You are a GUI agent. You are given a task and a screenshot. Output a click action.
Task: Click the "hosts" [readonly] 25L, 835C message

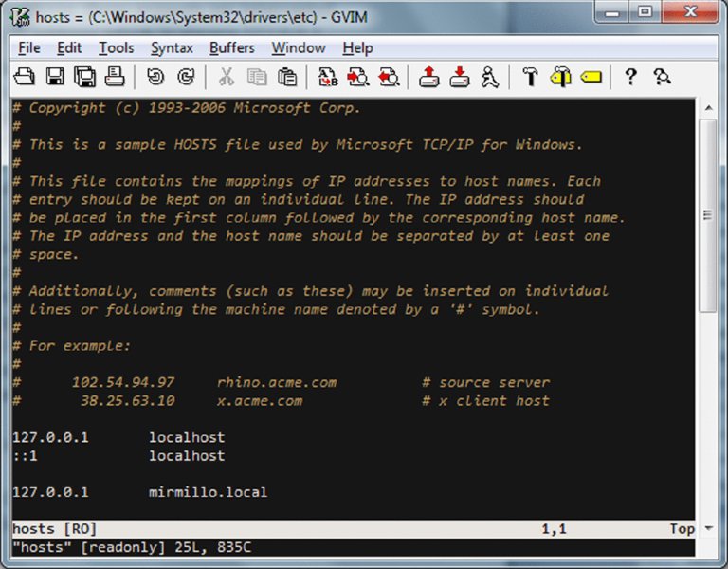click(132, 547)
